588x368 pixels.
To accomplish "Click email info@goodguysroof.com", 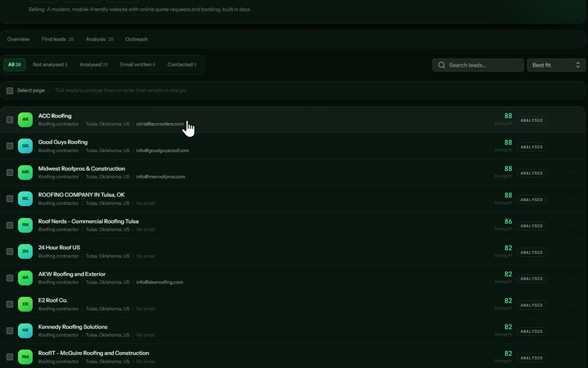I will coord(162,150).
